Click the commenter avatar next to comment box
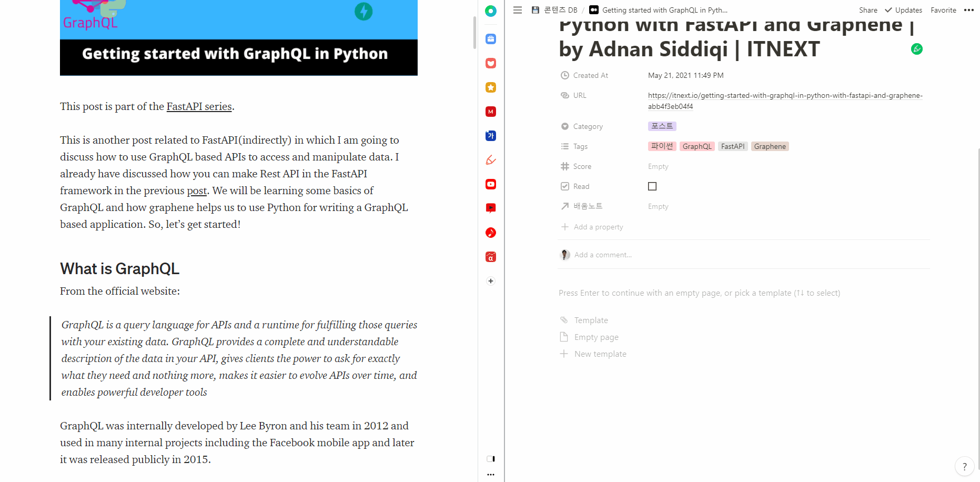Viewport: 980px width, 482px height. [x=565, y=255]
